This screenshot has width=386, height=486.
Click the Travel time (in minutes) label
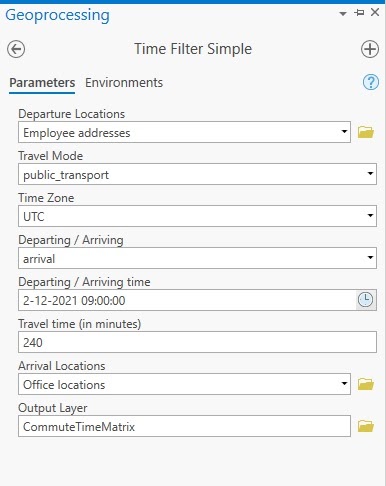pos(80,324)
